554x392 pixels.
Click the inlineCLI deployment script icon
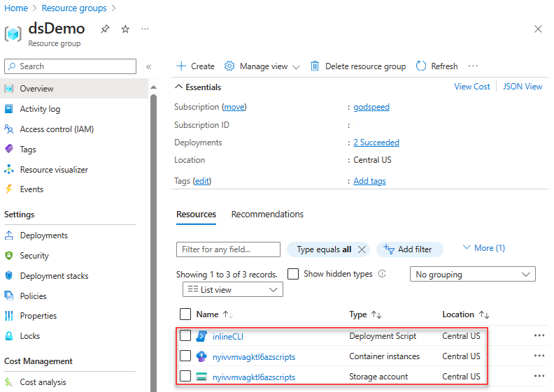(x=201, y=336)
